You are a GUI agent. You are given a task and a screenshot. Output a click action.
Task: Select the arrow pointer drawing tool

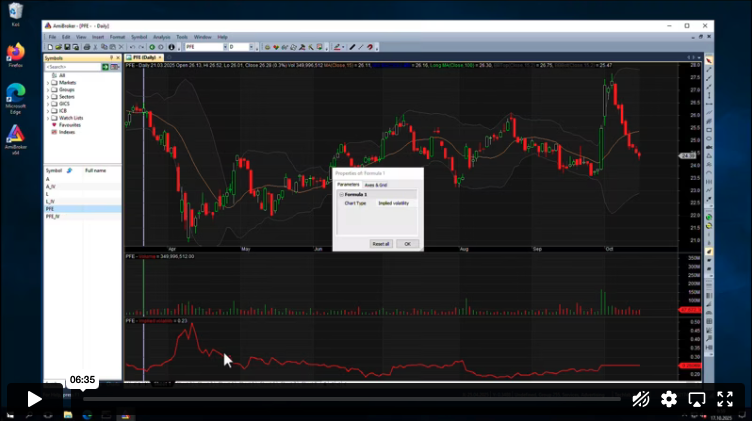(709, 60)
